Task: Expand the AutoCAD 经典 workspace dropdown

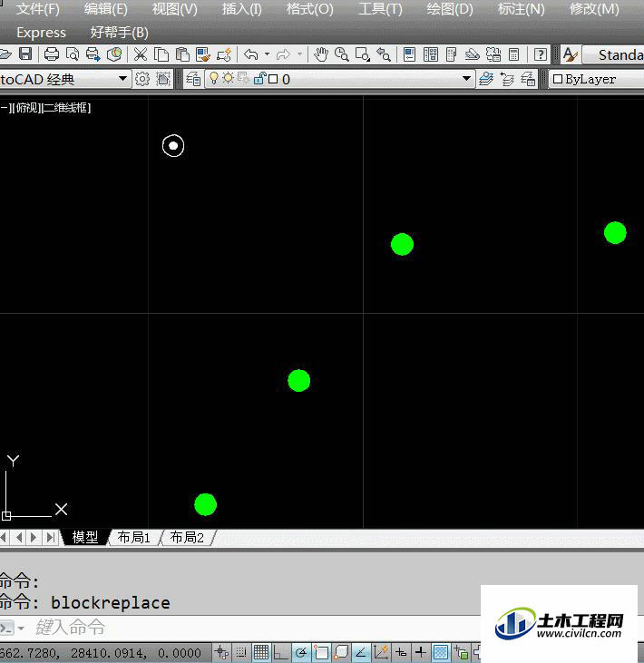Action: click(x=122, y=79)
